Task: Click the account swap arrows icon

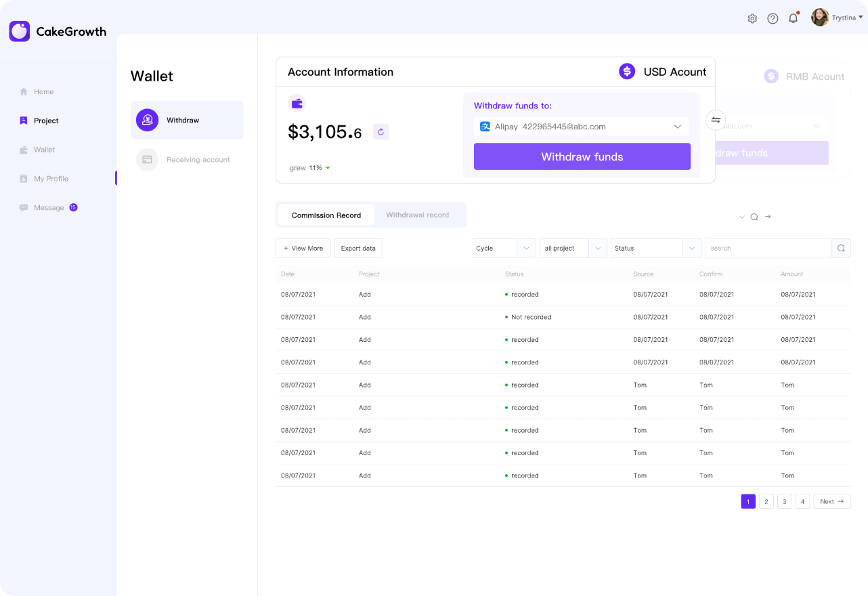Action: (716, 120)
